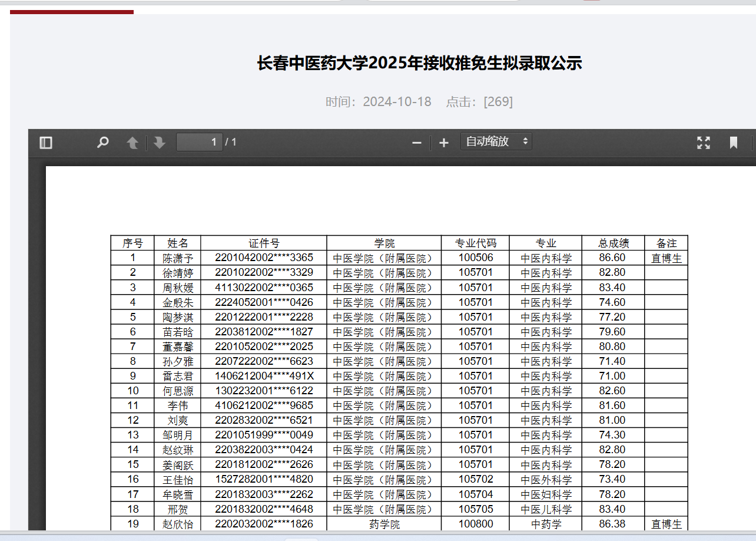The height and width of the screenshot is (541, 756).
Task: Select the name 赵欣怡
Action: (178, 524)
